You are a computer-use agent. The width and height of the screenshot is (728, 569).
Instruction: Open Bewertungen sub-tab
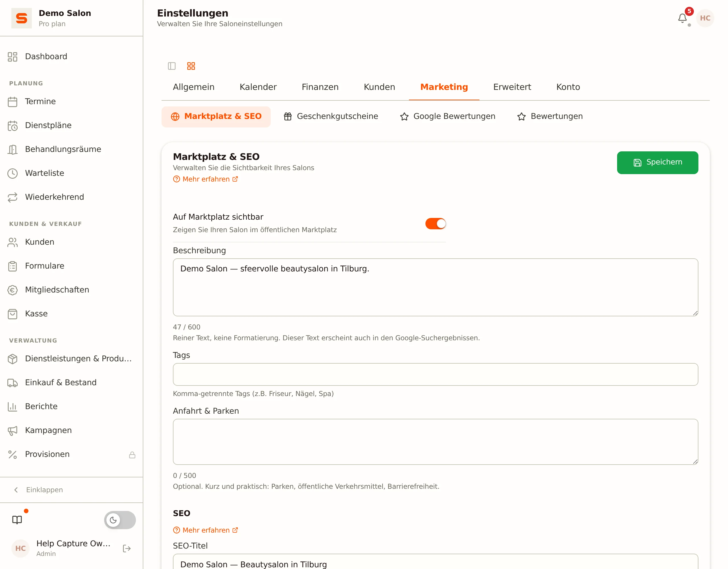click(x=550, y=116)
